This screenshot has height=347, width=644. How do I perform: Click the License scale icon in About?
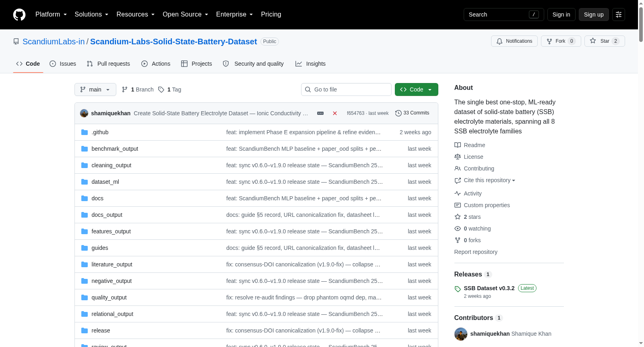point(458,157)
